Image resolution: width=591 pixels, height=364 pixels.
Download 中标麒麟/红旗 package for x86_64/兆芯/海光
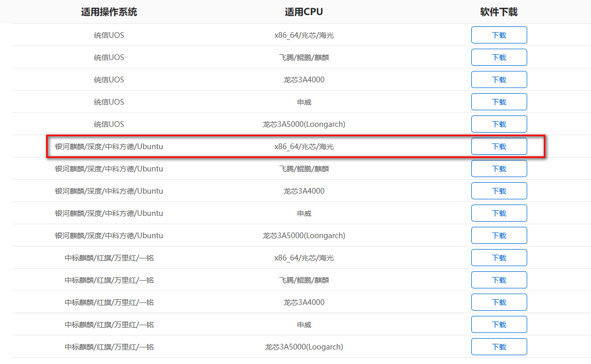point(499,257)
